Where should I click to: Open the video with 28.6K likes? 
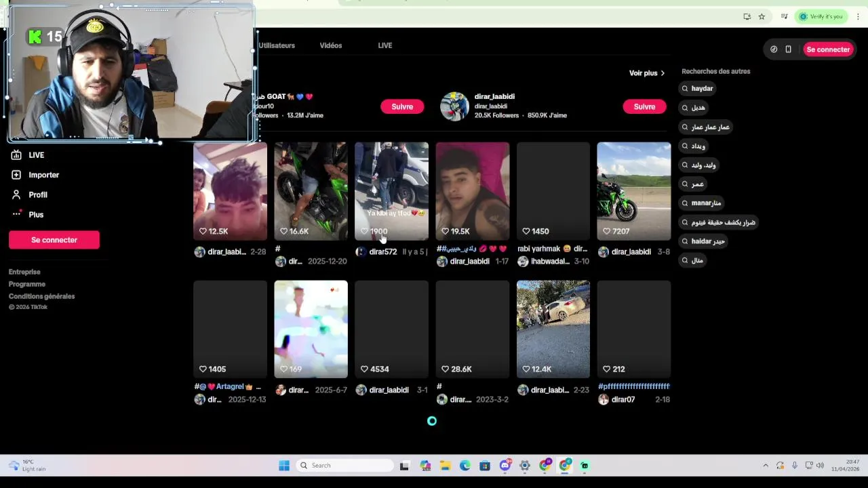pyautogui.click(x=472, y=329)
